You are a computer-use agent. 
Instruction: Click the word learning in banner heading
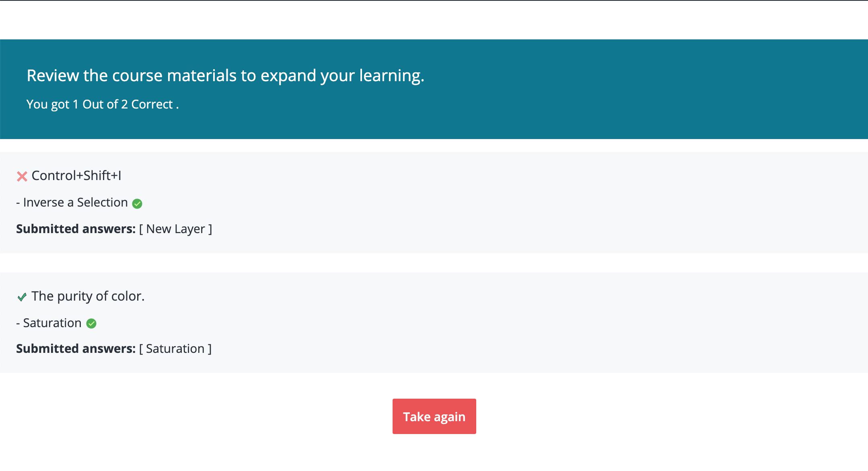[391, 76]
